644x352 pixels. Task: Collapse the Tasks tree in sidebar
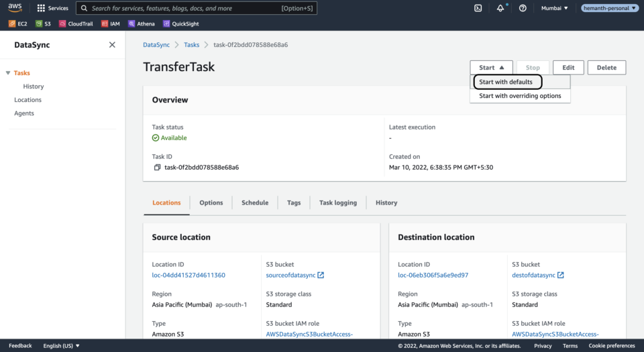pos(8,73)
